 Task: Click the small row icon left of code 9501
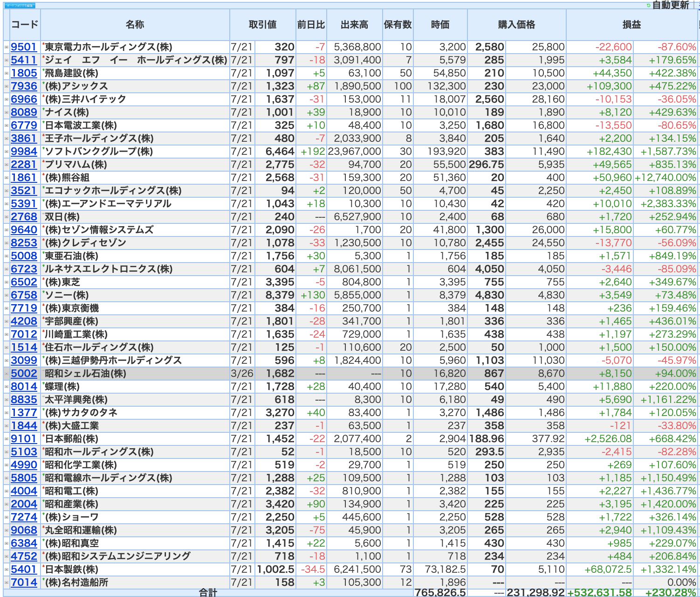7,47
